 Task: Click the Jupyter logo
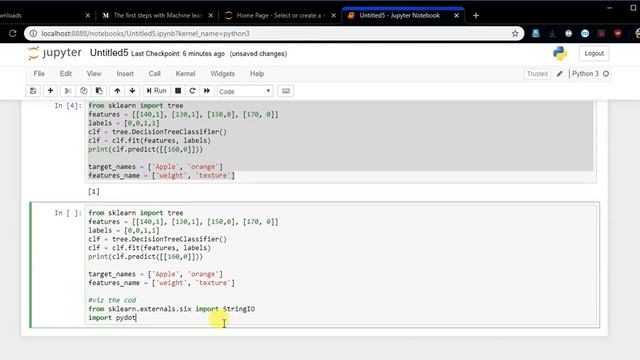pos(55,53)
